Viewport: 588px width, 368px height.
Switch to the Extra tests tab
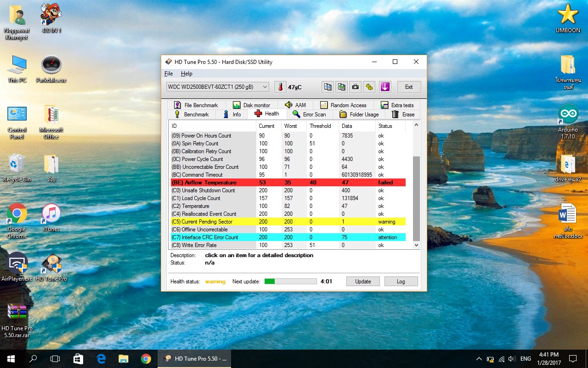[397, 105]
